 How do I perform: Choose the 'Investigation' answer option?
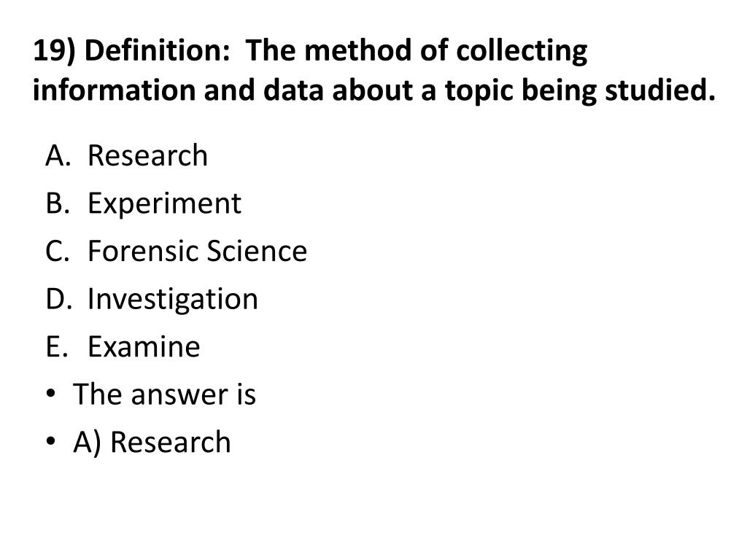[x=173, y=300]
